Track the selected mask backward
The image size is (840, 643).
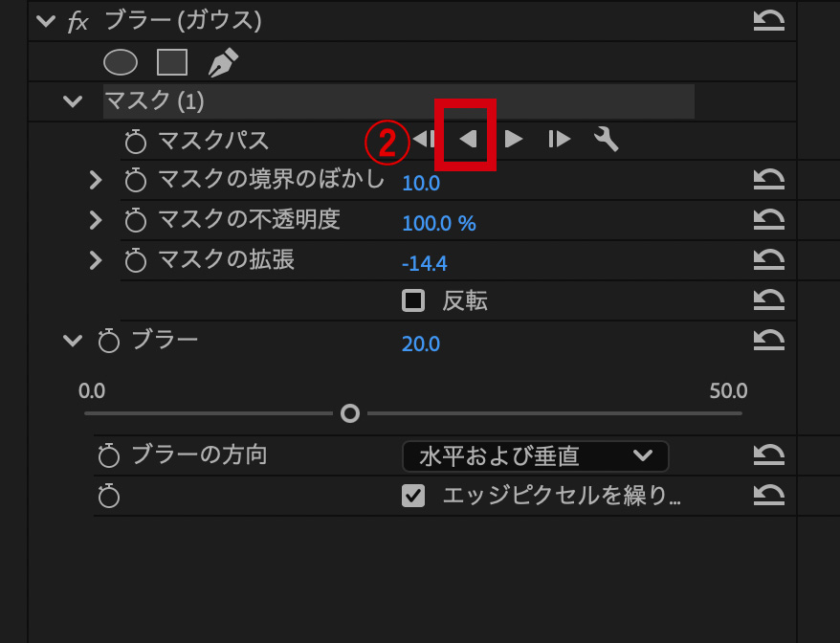tap(467, 140)
